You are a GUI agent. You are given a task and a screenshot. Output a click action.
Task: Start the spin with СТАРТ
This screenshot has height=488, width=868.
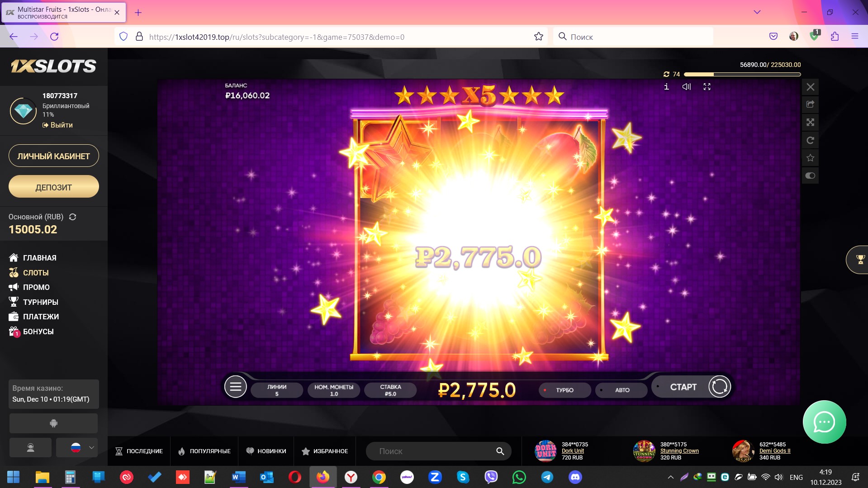[683, 387]
